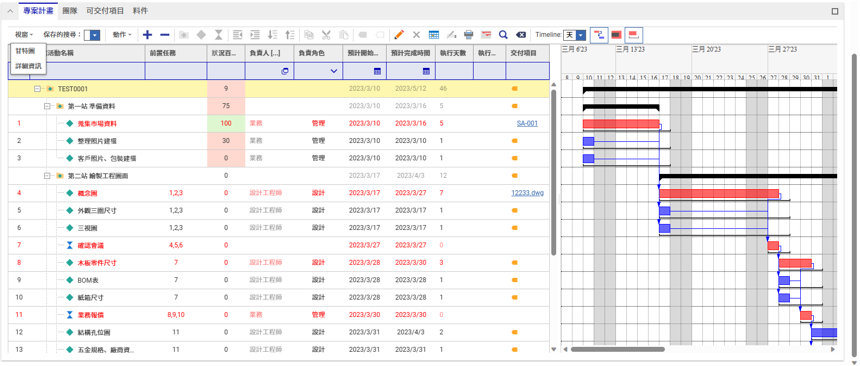
Task: Click the clear-search backspace icon
Action: click(521, 35)
